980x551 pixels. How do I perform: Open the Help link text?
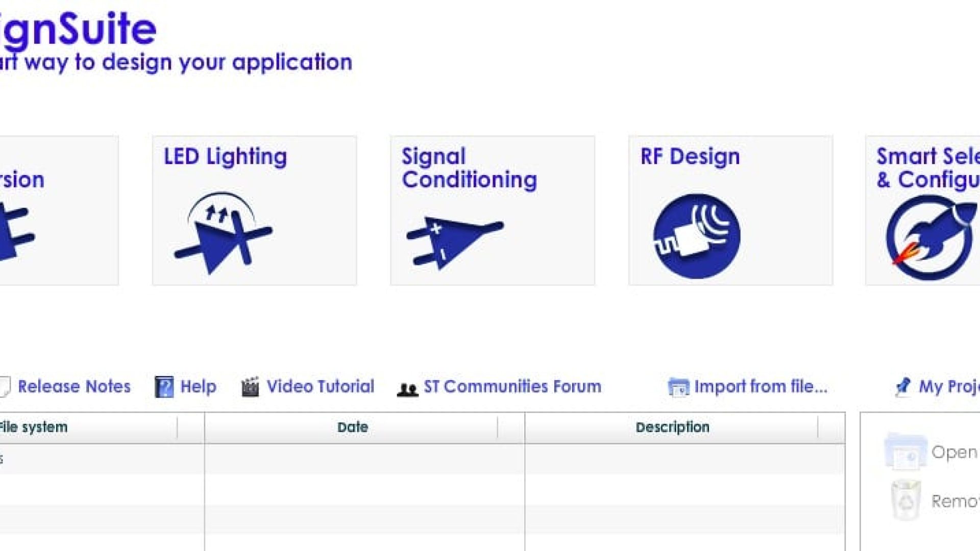point(199,387)
